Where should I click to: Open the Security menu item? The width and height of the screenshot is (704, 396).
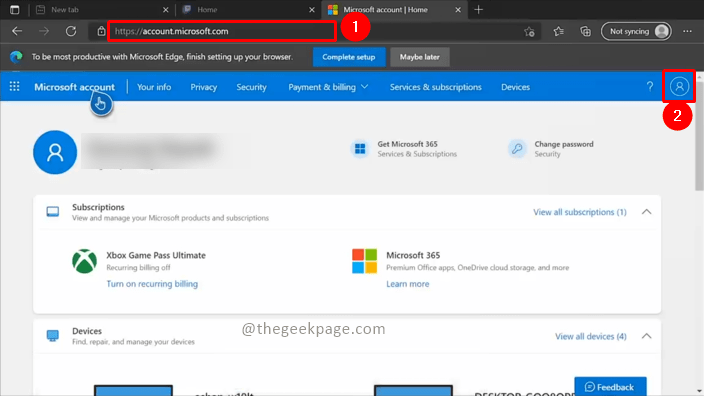point(251,87)
